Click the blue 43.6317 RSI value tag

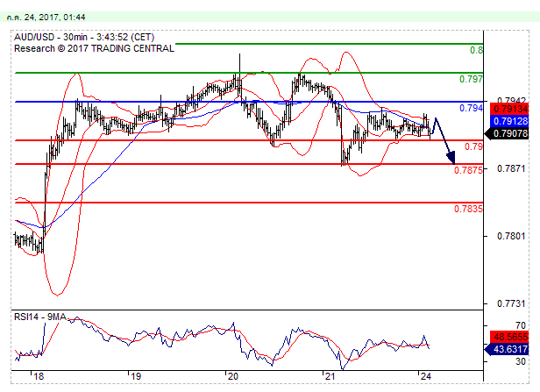point(507,349)
